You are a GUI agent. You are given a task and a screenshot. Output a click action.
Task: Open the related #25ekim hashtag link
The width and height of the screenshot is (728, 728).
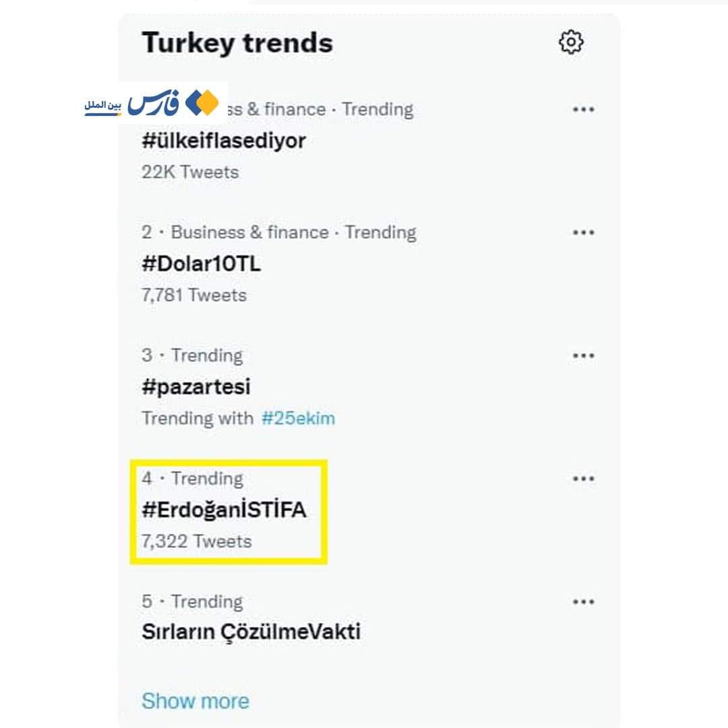tap(298, 419)
